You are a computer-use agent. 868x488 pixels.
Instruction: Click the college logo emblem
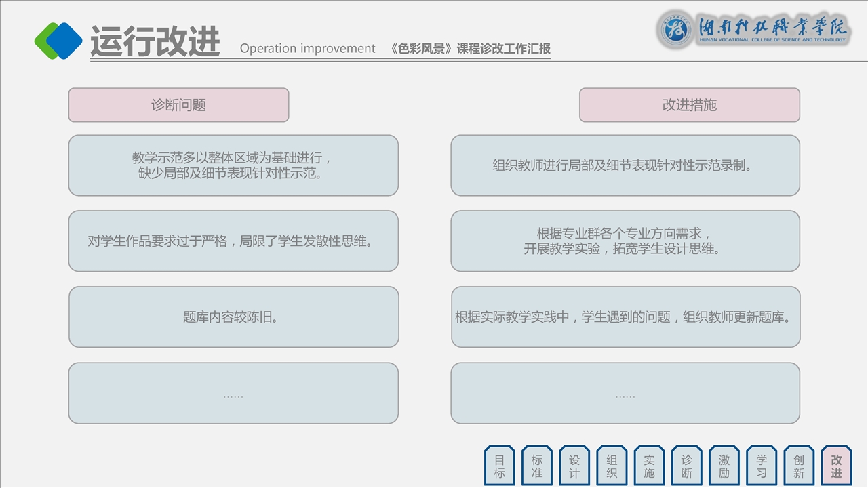(675, 29)
